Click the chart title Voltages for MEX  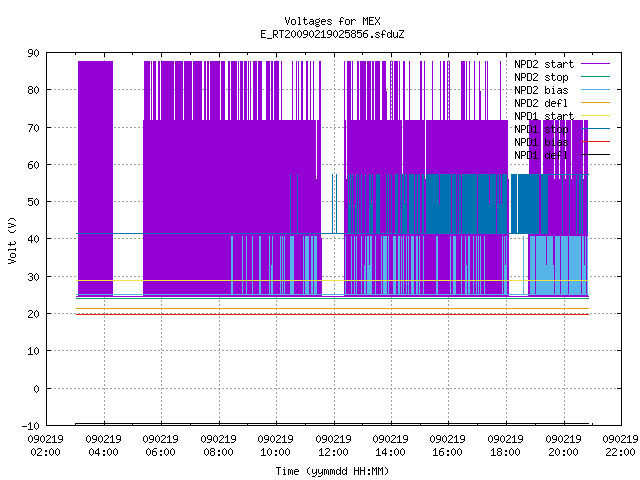coord(332,21)
